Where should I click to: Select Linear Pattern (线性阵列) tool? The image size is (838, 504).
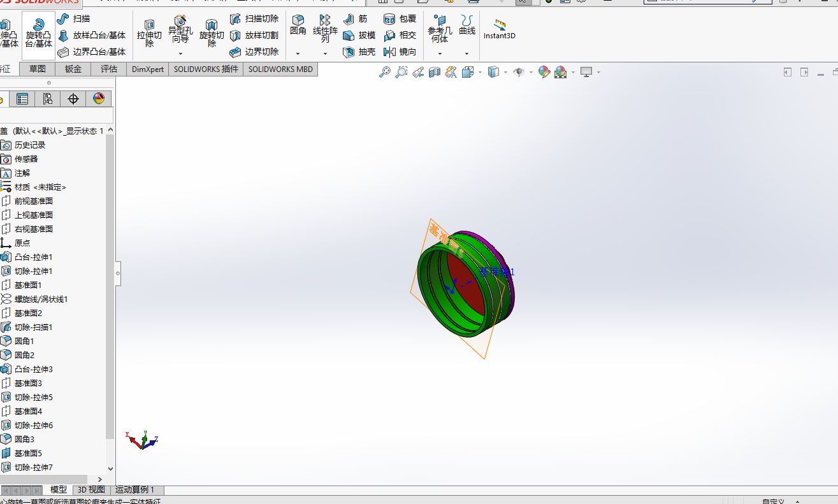tap(325, 29)
